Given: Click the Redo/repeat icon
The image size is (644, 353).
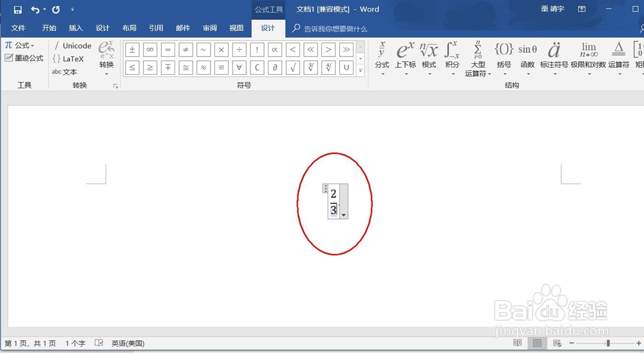Looking at the screenshot, I should pyautogui.click(x=56, y=10).
